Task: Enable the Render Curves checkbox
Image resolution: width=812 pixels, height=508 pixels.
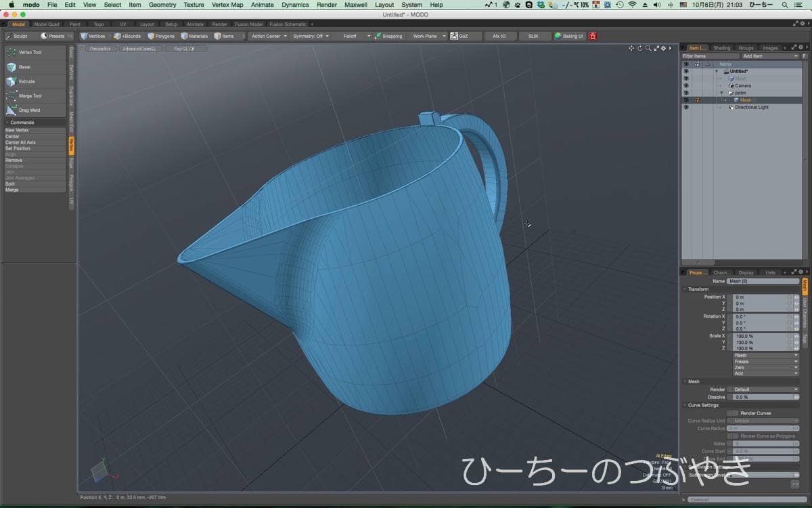Action: click(732, 412)
